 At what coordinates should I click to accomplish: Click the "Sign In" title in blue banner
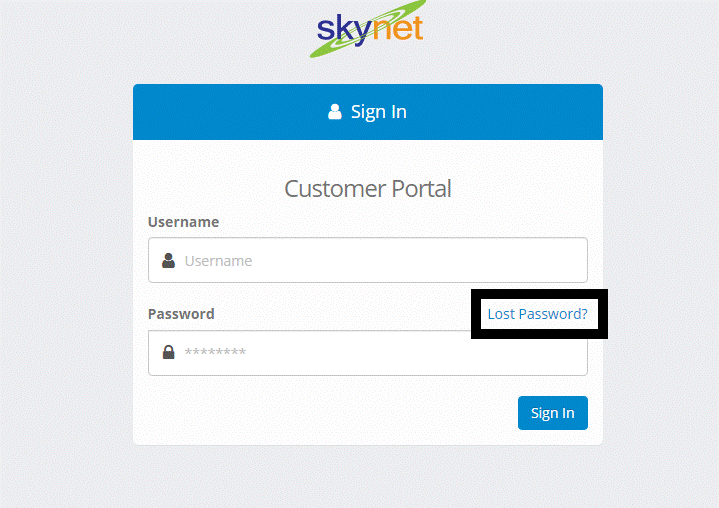(x=379, y=112)
